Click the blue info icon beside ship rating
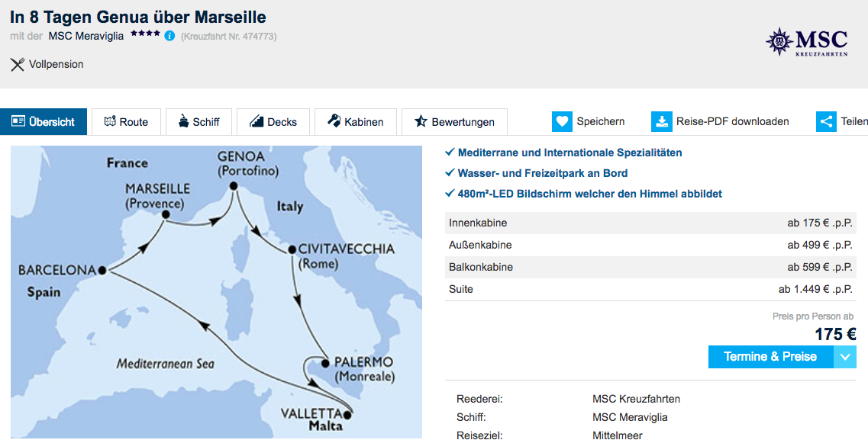Viewport: 868px width, 440px height. click(x=170, y=36)
